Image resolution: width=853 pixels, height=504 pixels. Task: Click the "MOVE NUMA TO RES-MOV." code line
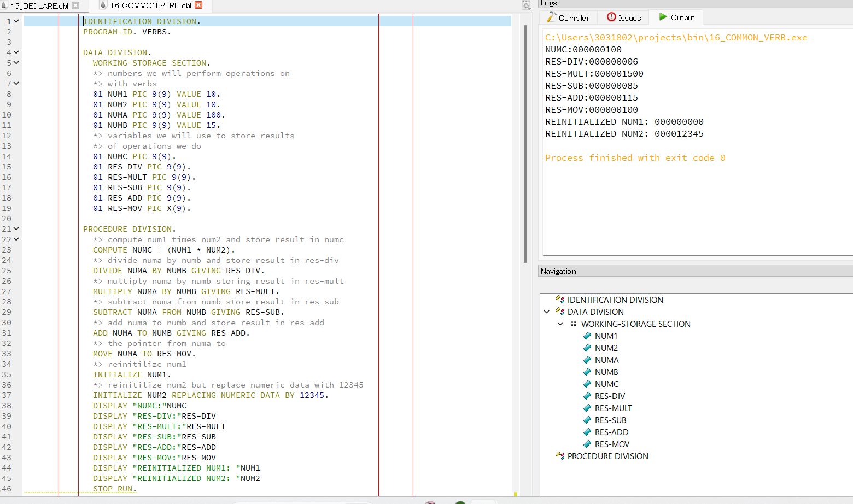pos(144,354)
